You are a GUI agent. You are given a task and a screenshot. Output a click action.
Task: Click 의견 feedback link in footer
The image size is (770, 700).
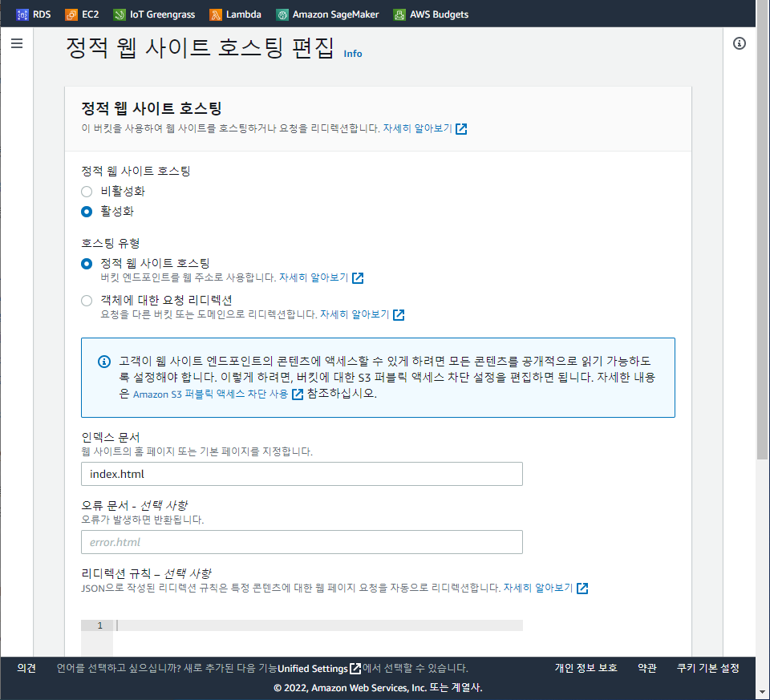[26, 668]
